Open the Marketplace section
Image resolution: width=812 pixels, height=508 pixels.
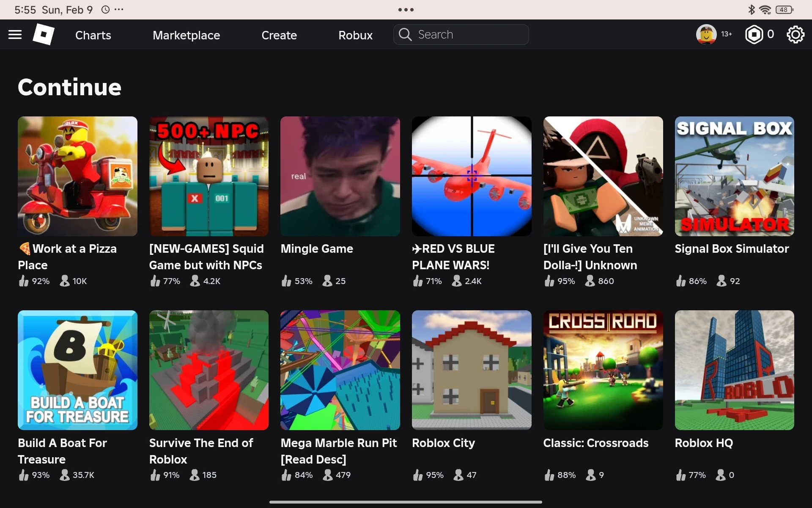[186, 35]
